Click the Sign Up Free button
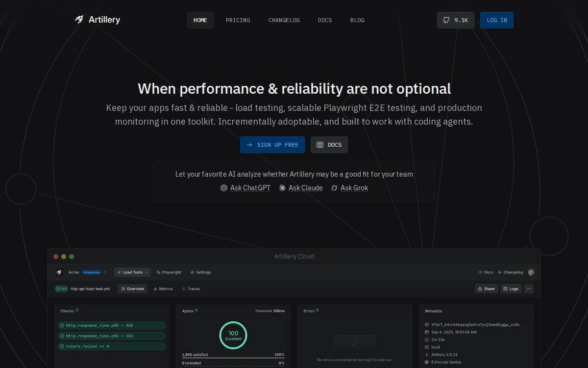 (272, 145)
